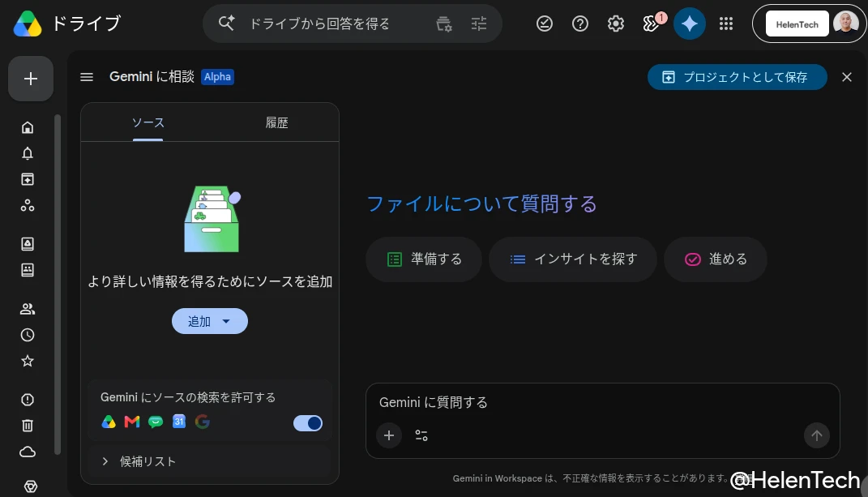The height and width of the screenshot is (497, 868).
Task: Open the Projects plus-box icon in the sidebar
Action: 28,179
